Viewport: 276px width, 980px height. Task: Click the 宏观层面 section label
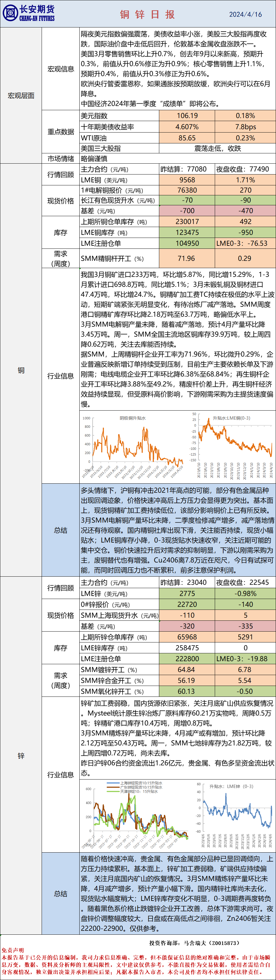coord(21,96)
